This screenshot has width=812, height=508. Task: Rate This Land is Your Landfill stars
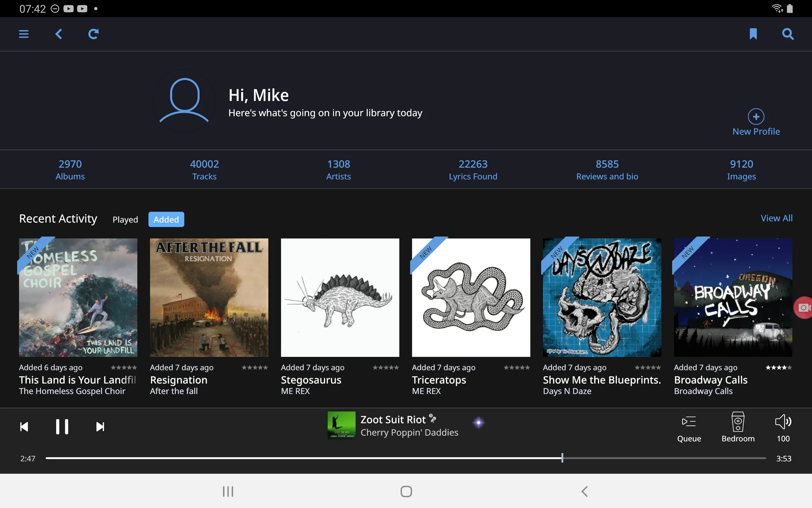[x=124, y=368]
